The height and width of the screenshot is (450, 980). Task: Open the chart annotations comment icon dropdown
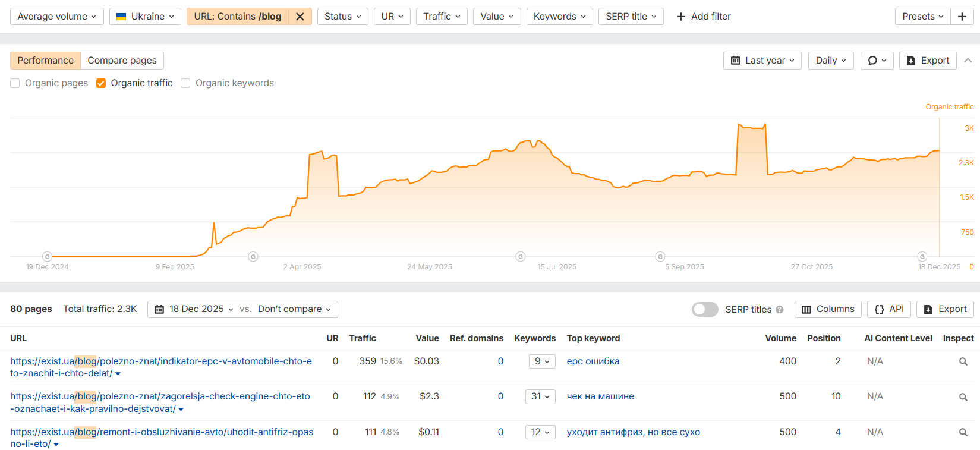tap(877, 61)
